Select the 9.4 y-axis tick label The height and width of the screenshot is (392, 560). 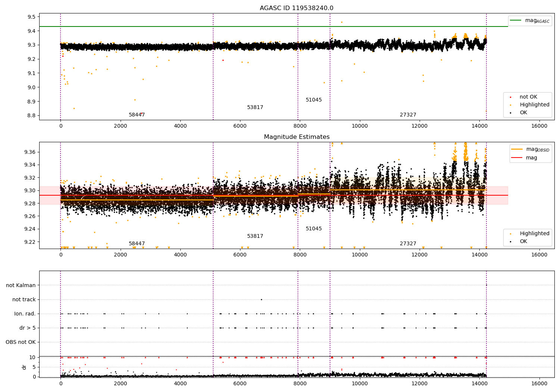coord(31,31)
